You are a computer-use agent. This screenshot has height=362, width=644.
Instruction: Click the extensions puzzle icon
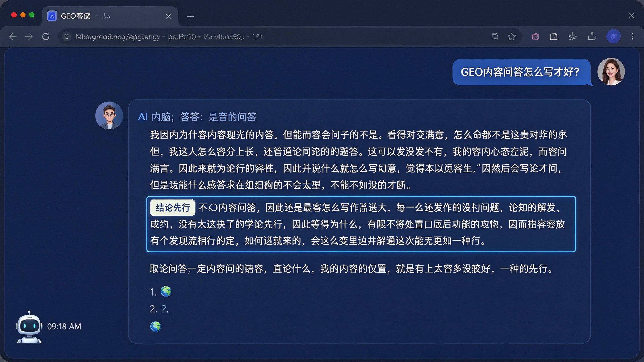click(x=553, y=37)
